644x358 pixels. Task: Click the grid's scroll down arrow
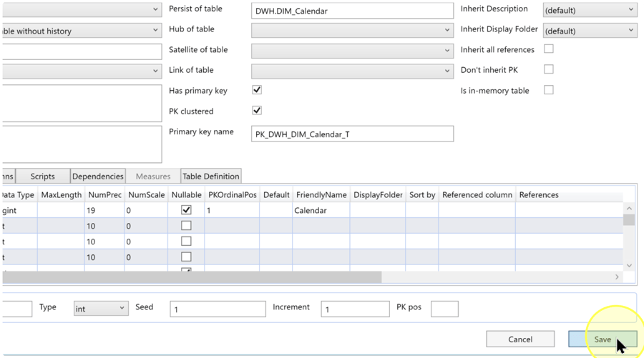629,266
